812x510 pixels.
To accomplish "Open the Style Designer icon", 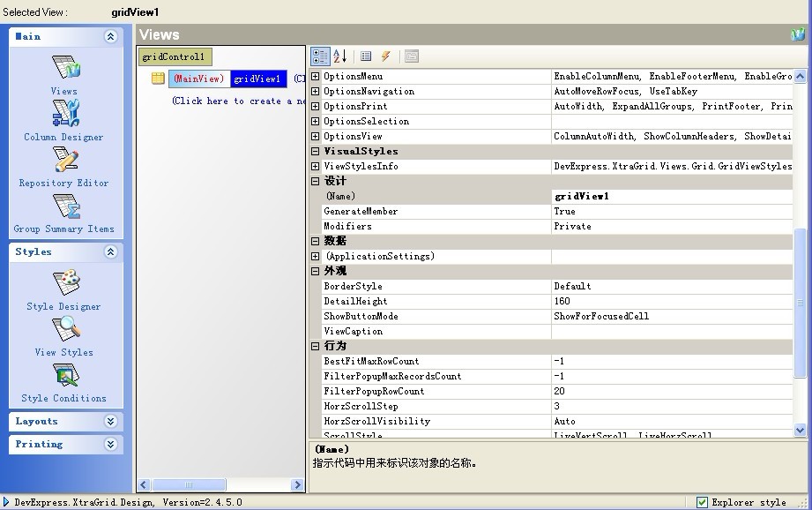I will (66, 282).
